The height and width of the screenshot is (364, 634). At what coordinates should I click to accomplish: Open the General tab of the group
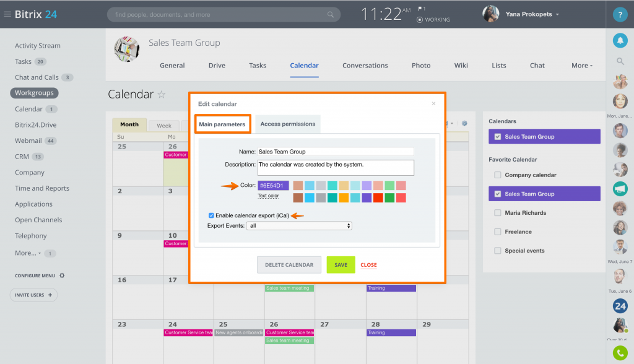point(172,66)
